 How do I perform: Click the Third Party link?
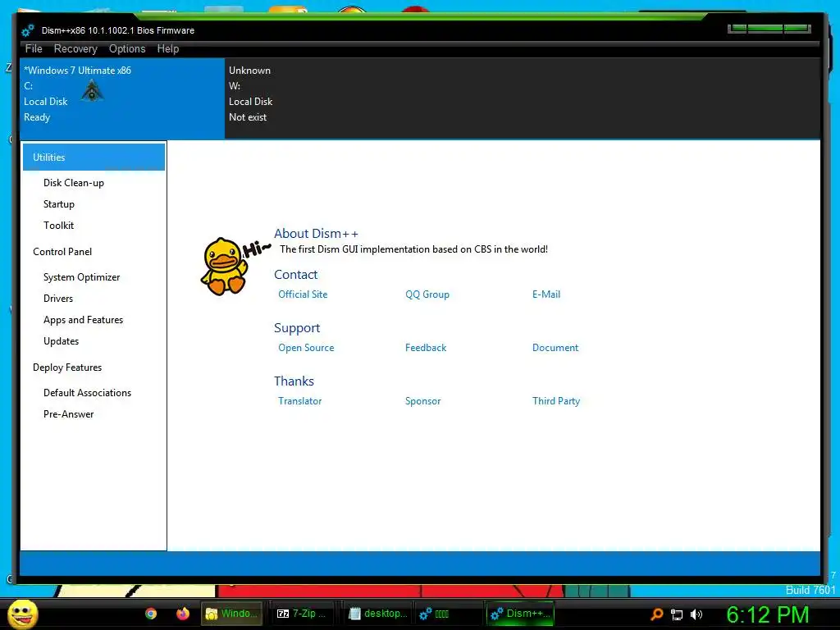[556, 400]
